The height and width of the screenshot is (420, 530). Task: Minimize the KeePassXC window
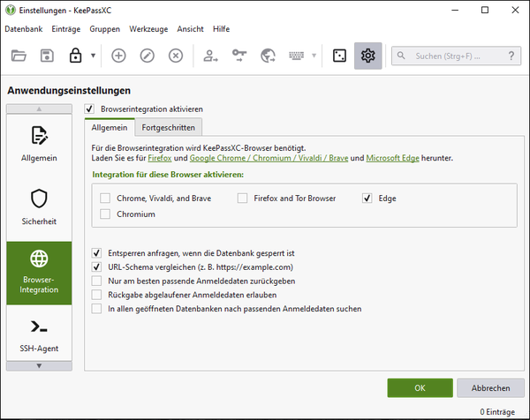[x=455, y=10]
